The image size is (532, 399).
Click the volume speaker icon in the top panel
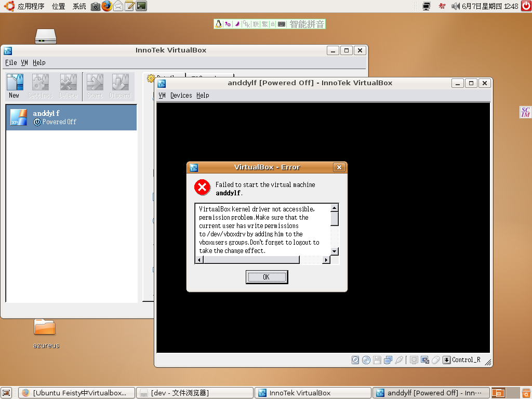[455, 6]
